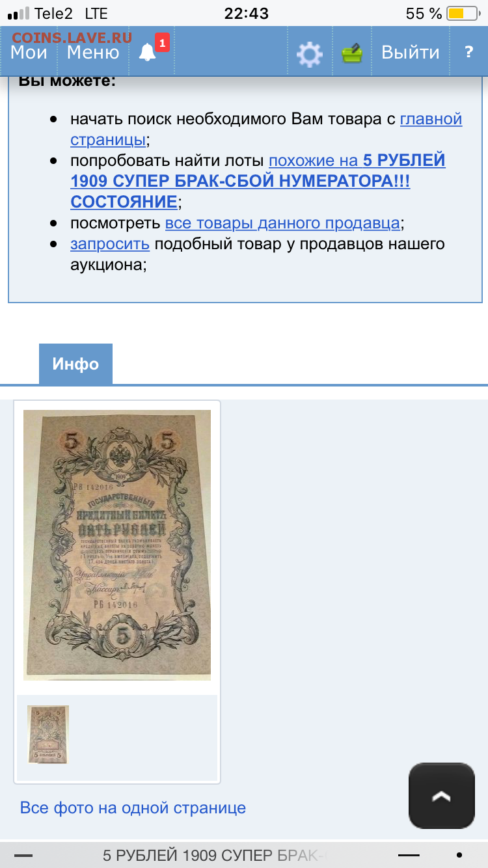
Task: Open Все фото на одной странице
Action: click(x=133, y=808)
